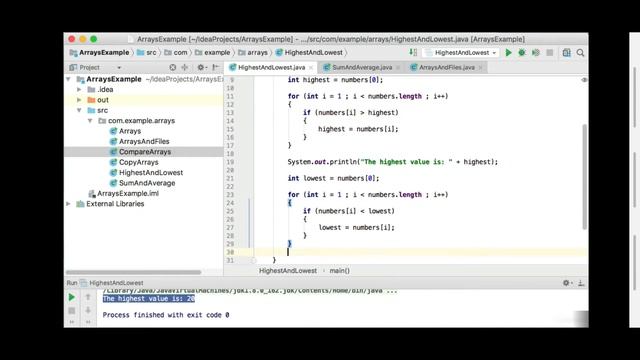This screenshot has width=640, height=360.
Task: Click the main() breadcrumb below the editor
Action: (x=340, y=271)
